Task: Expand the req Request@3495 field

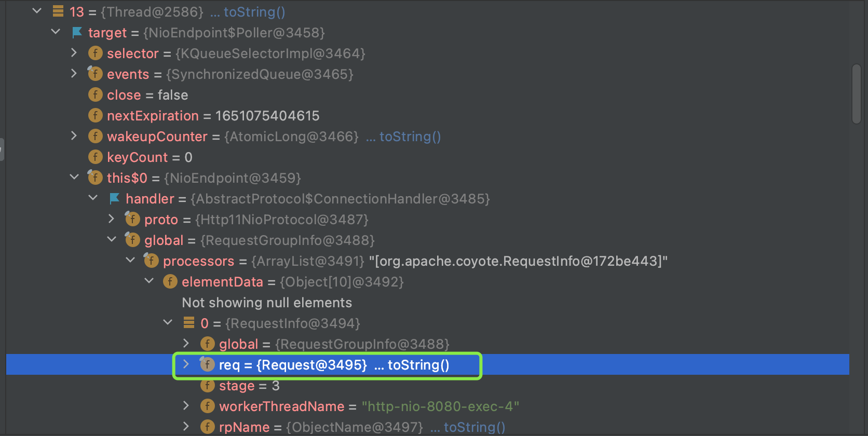Action: [186, 364]
